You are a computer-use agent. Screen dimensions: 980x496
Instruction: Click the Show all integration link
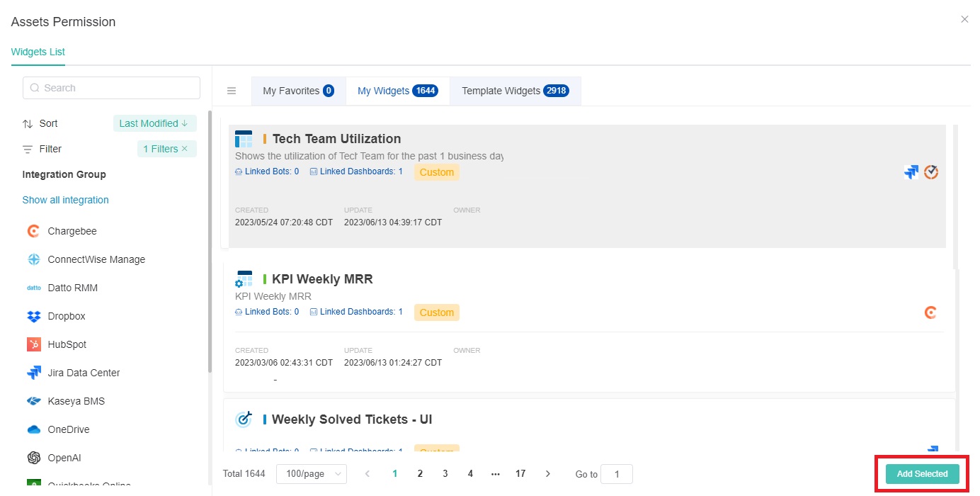coord(65,200)
